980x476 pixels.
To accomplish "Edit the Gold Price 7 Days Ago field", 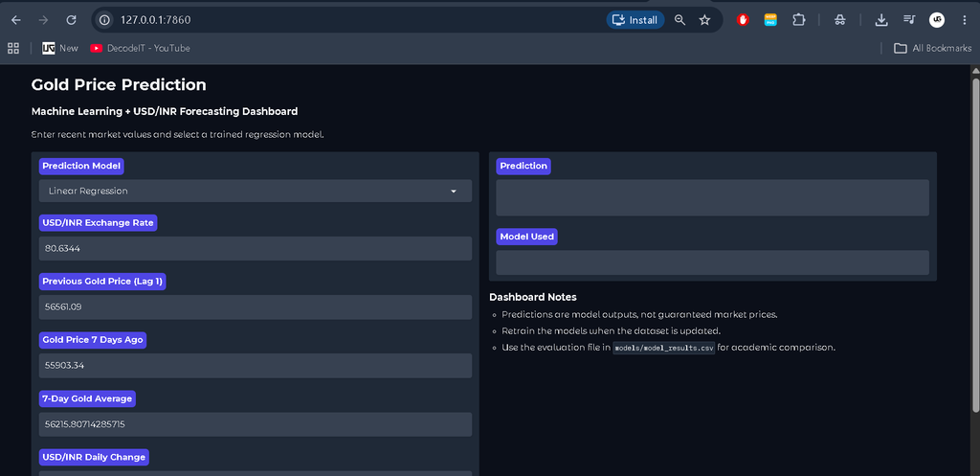I will (x=255, y=365).
